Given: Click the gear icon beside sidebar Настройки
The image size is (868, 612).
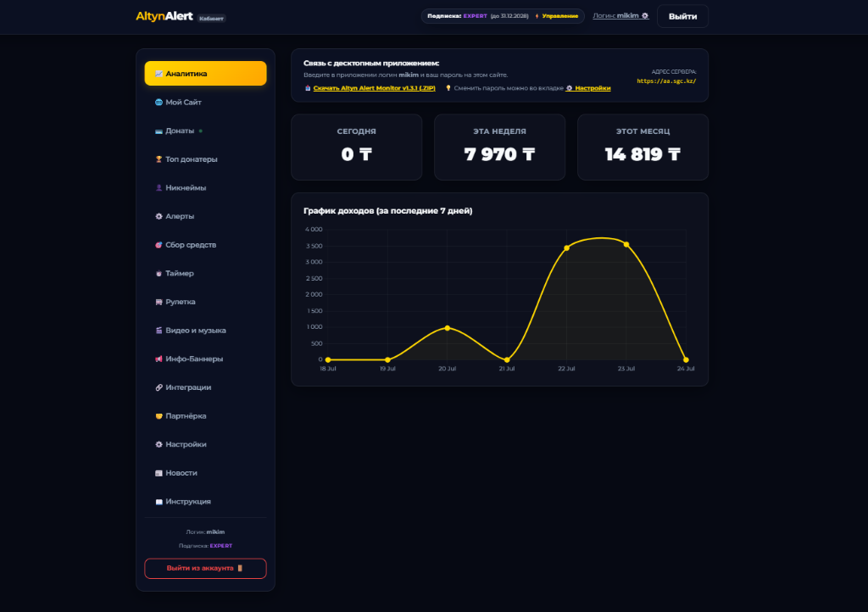Looking at the screenshot, I should click(x=159, y=444).
